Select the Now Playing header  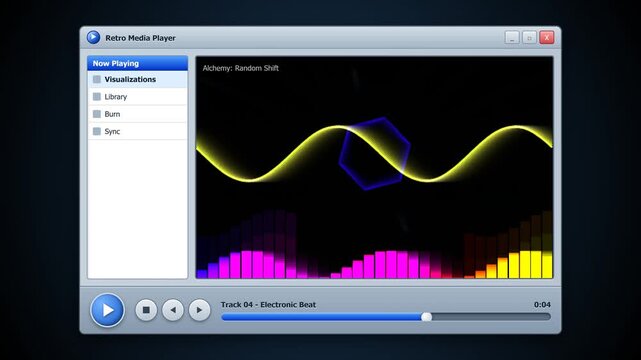pyautogui.click(x=137, y=63)
